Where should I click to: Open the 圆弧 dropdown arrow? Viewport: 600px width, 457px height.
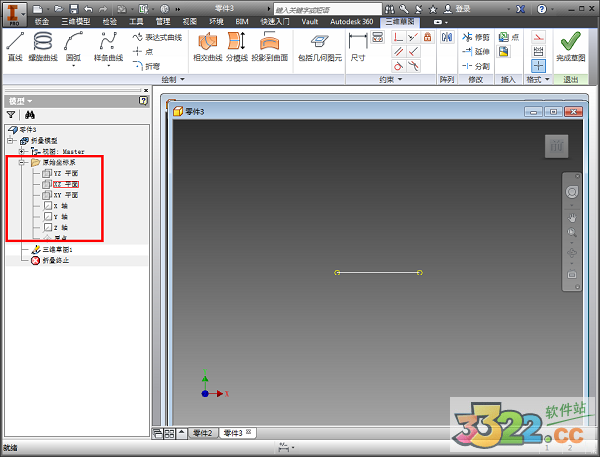[x=73, y=65]
